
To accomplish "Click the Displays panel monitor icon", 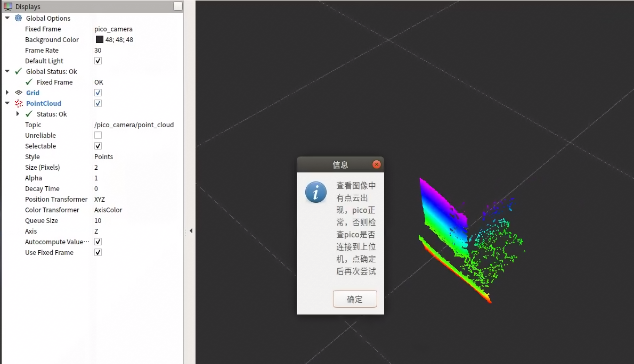I will click(x=8, y=7).
